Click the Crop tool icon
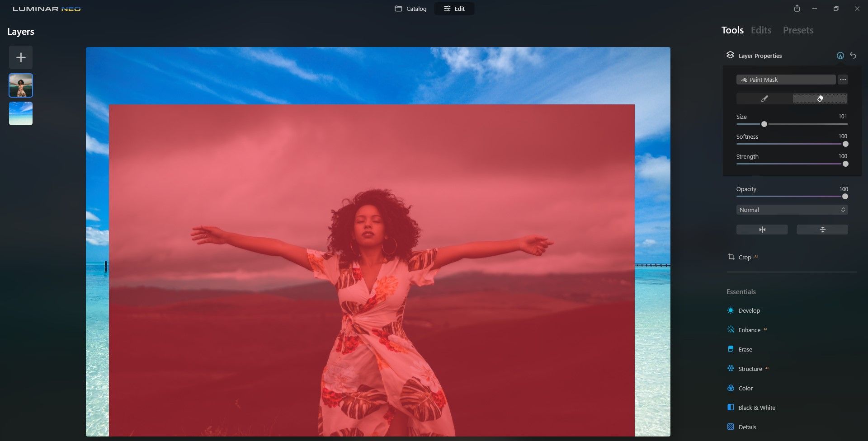Image resolution: width=868 pixels, height=441 pixels. click(731, 257)
